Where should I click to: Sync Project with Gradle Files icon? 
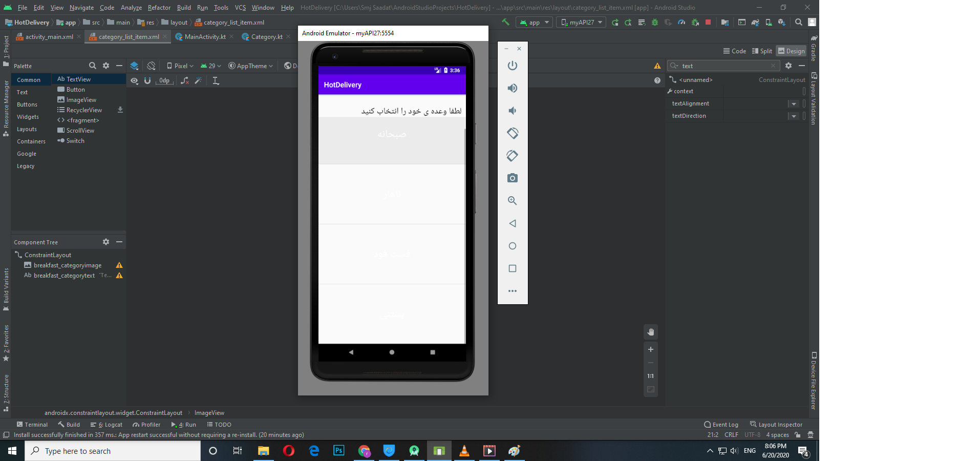tap(755, 23)
